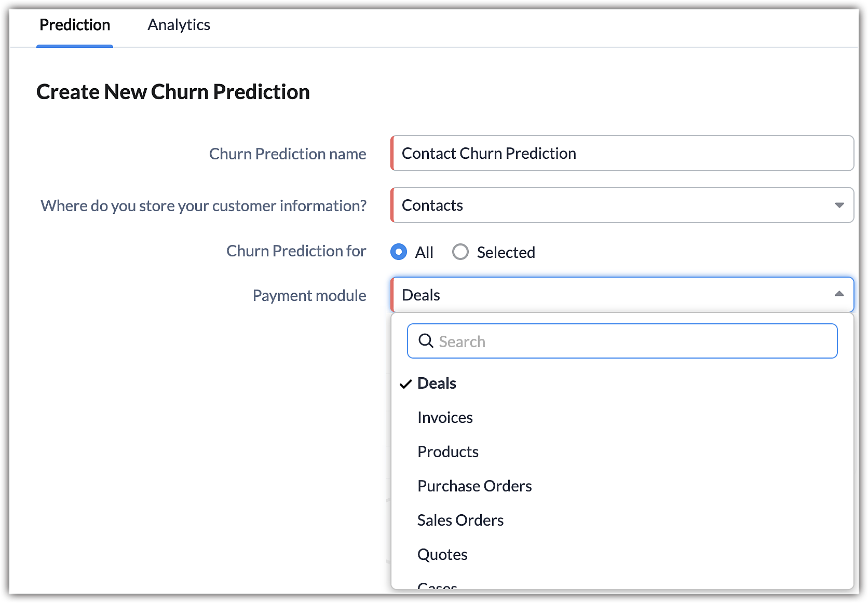The height and width of the screenshot is (603, 868).
Task: Click the checkmark beside Deals
Action: 405,384
